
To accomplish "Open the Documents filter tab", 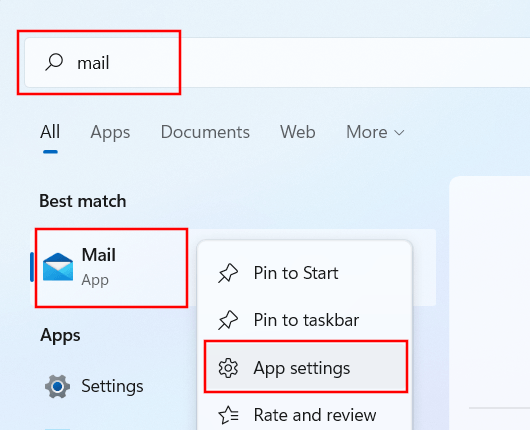I will pos(205,132).
